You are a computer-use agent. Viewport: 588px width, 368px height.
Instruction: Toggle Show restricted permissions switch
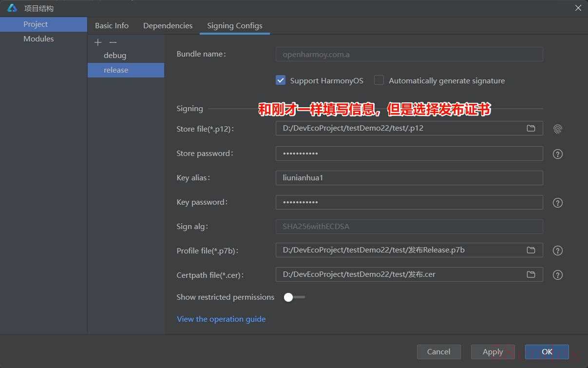[294, 297]
